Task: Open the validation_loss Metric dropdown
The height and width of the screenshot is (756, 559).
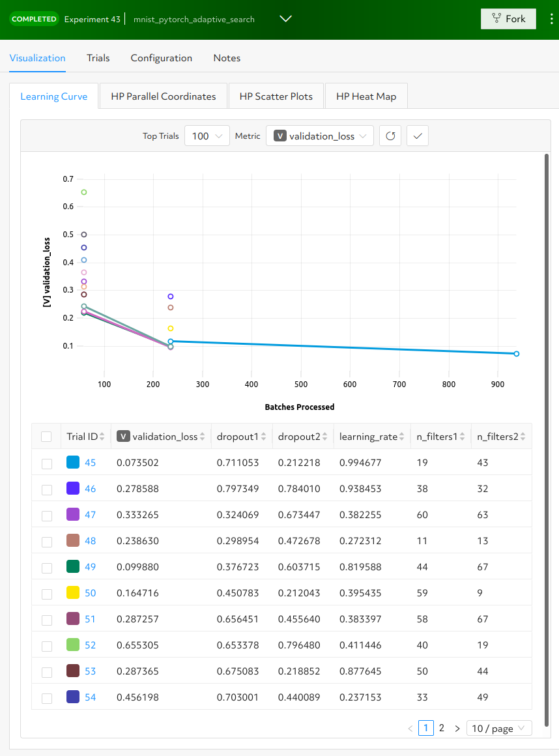Action: tap(319, 136)
